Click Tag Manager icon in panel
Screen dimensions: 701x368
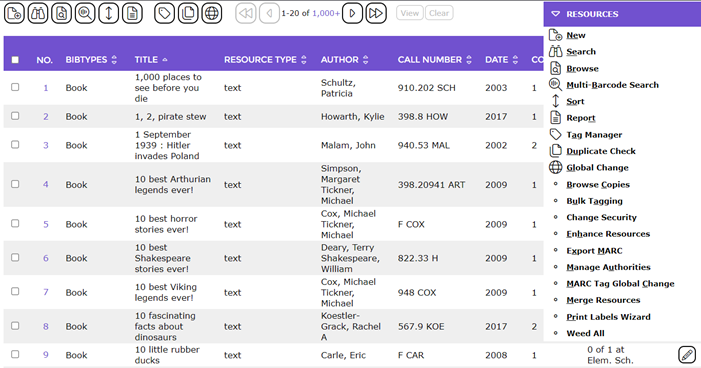pos(555,134)
